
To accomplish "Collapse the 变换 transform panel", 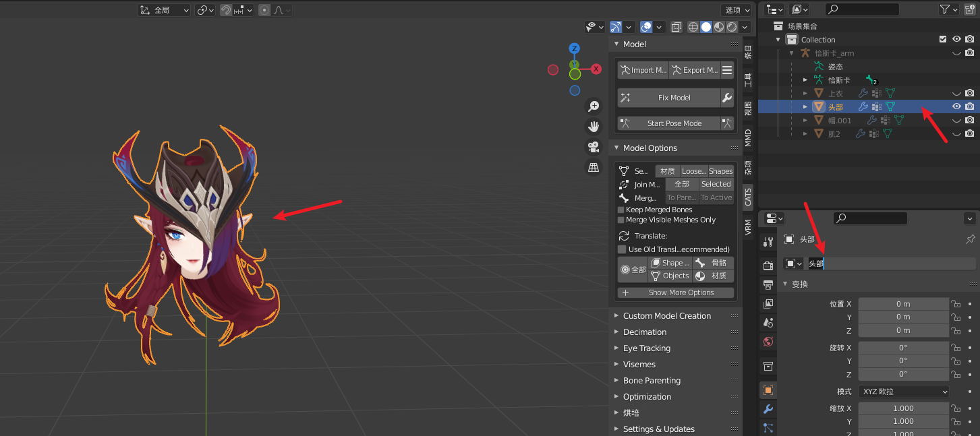I will (786, 284).
